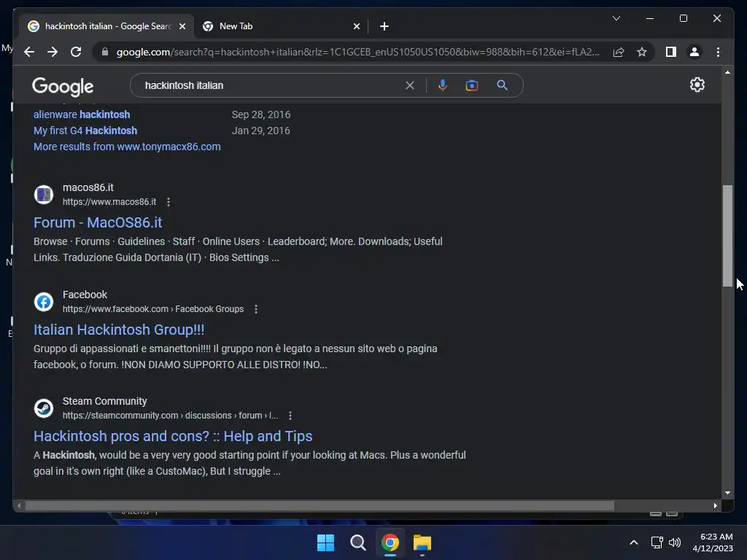Start a search by voice microphone

[x=443, y=85]
